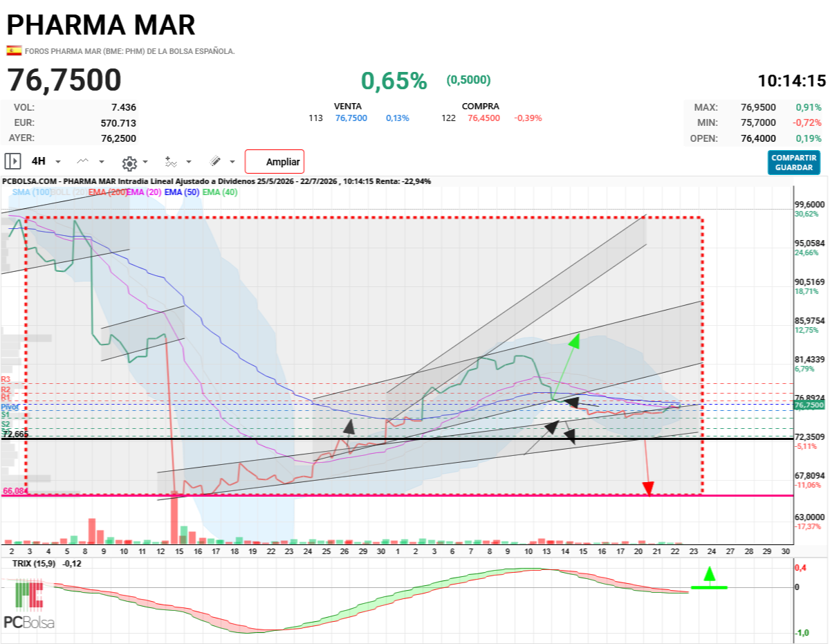Click the current price 76,7500
This screenshot has width=830, height=644.
tap(64, 80)
